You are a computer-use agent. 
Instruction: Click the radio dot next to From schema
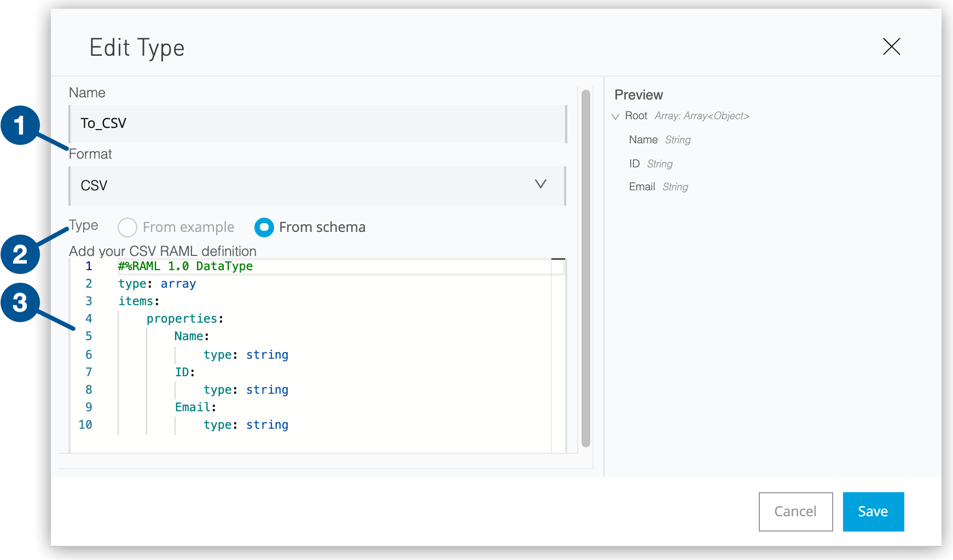(264, 227)
